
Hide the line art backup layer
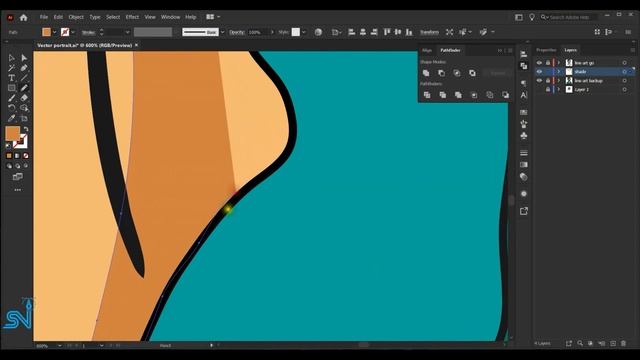click(539, 81)
